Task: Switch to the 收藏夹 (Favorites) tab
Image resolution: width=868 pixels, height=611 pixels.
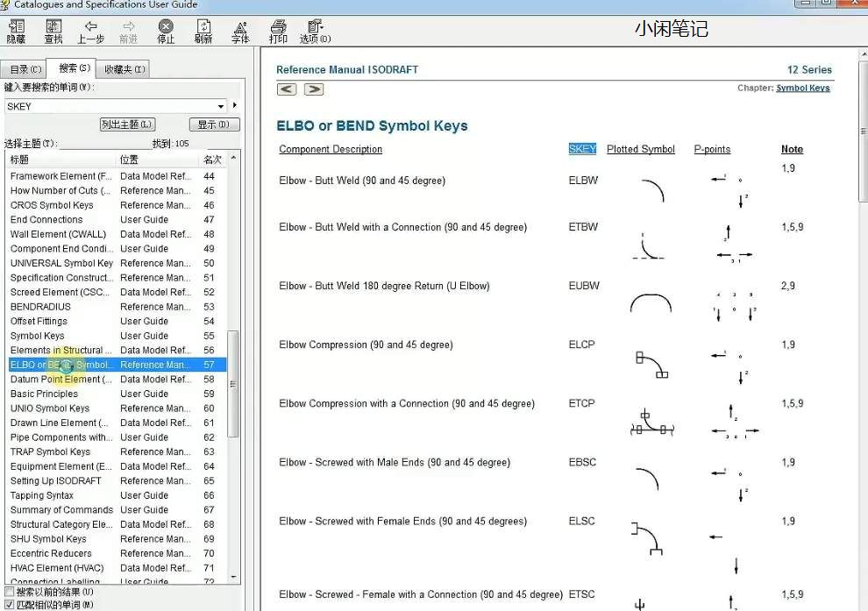Action: [125, 69]
